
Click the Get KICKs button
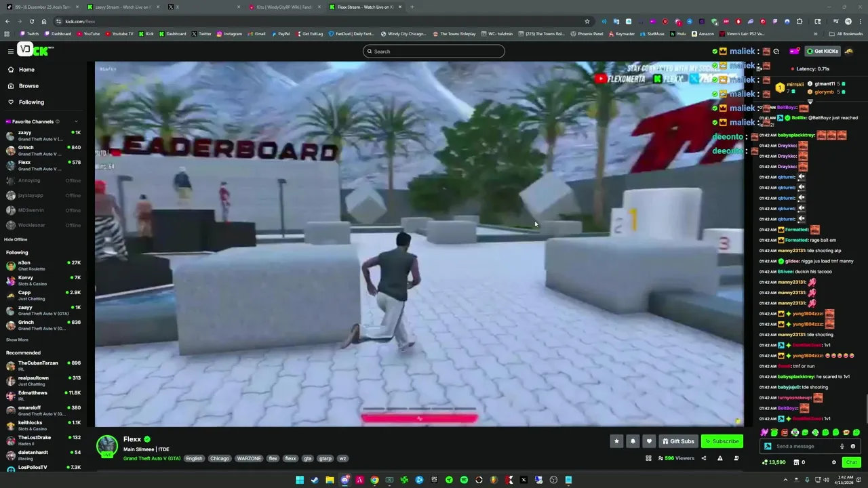click(x=822, y=51)
